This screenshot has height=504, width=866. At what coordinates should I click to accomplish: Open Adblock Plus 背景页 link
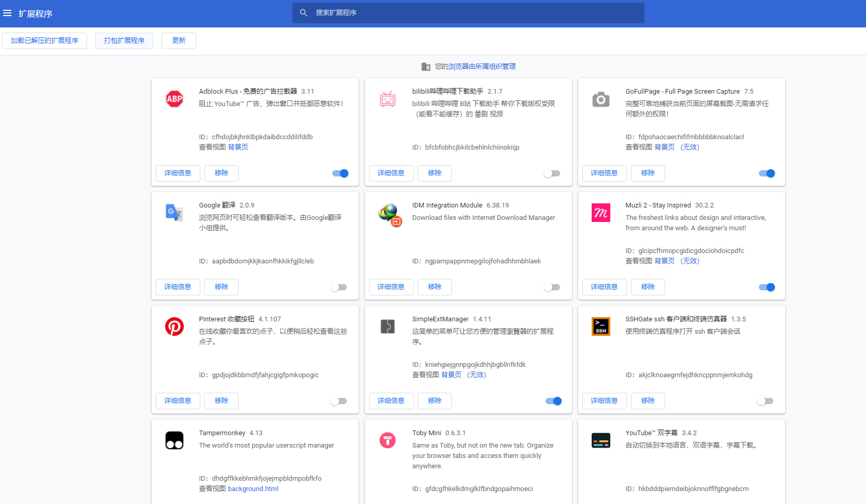point(238,147)
